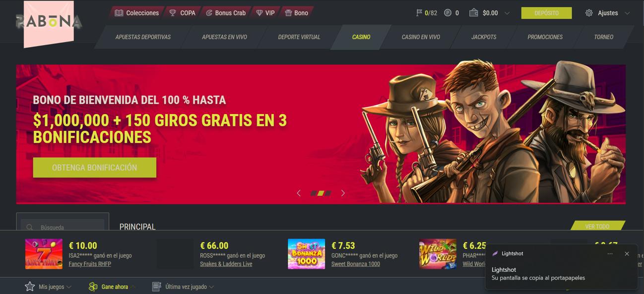Expand the Ajustes dropdown chevron
Viewport: 644px width, 294px height.
point(627,13)
